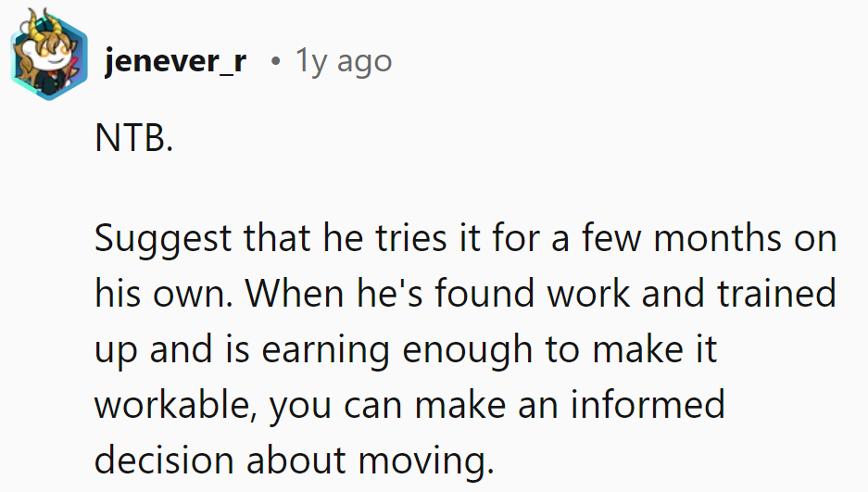Viewport: 868px width, 492px height.
Task: Click 'decision about moving.' last line
Action: click(294, 460)
